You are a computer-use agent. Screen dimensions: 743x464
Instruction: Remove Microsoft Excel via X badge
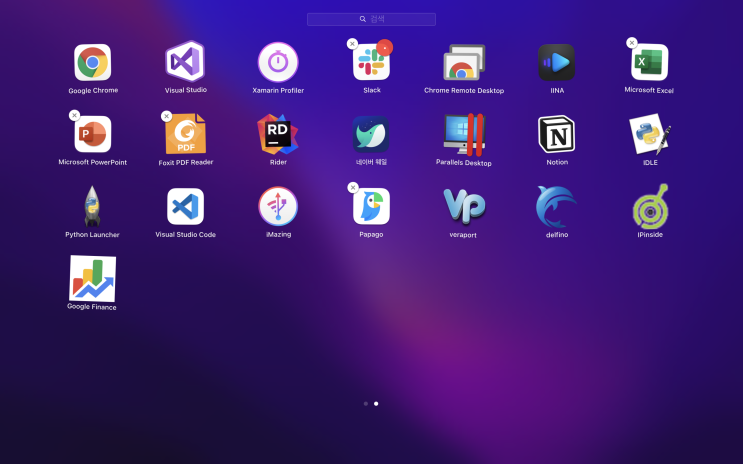click(632, 43)
